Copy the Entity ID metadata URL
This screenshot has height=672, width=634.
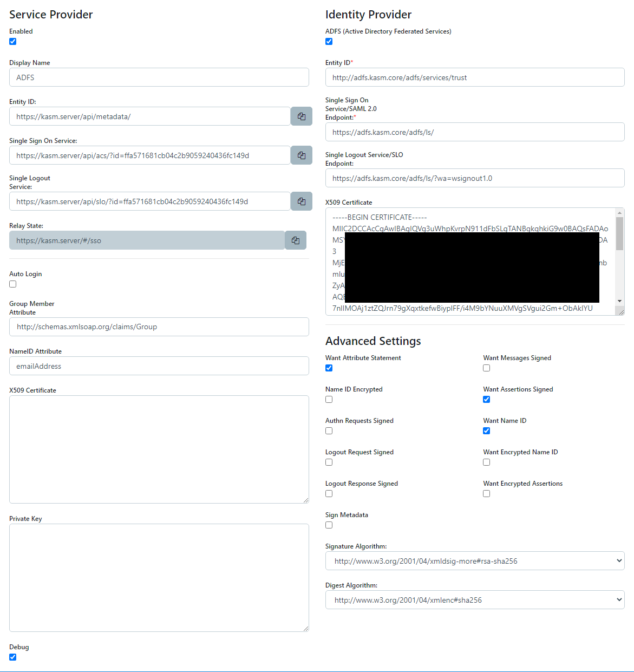coord(301,116)
